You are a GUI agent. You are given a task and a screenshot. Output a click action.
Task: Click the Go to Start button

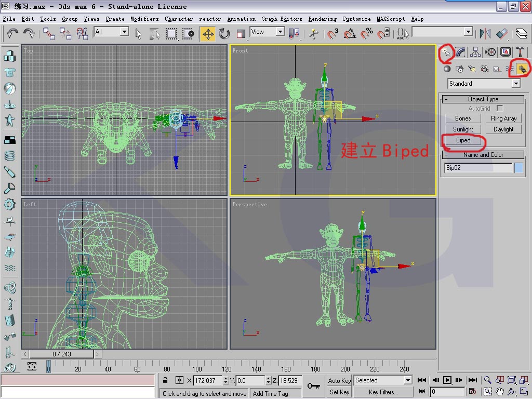[x=422, y=380]
